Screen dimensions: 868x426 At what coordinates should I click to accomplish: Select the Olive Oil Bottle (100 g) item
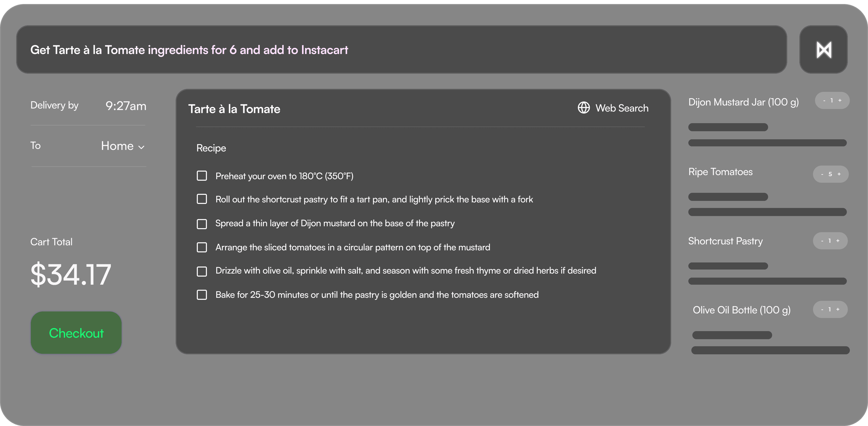click(x=742, y=310)
